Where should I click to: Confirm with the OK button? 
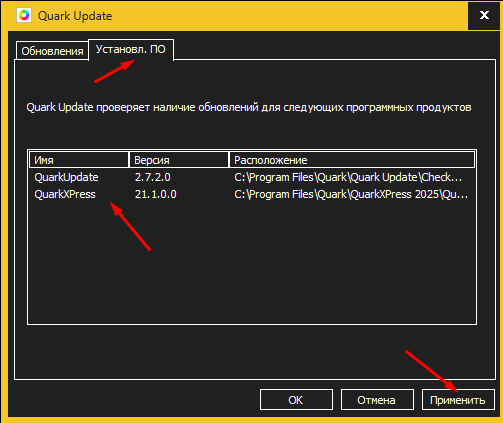(296, 400)
